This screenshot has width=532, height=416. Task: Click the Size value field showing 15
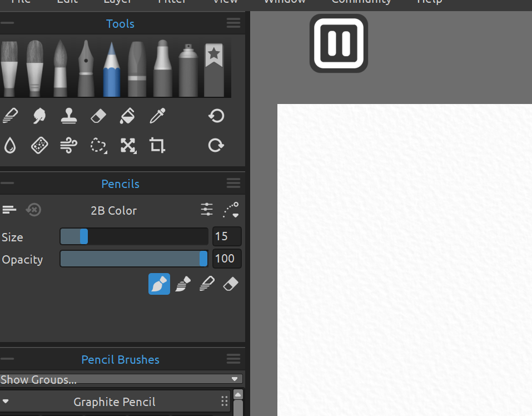pyautogui.click(x=227, y=236)
